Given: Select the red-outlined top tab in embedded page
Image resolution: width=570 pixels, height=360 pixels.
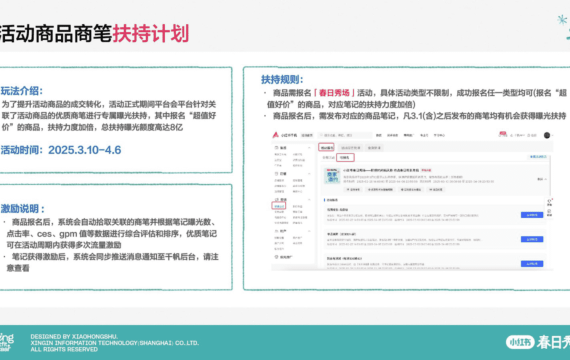Looking at the screenshot, I should click(326, 148).
